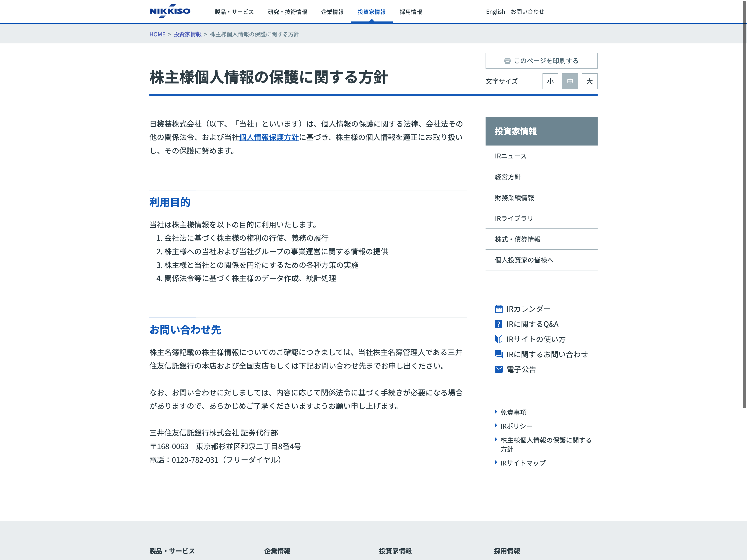
Task: Click the IRに関するお問い合わせ chat bubble icon
Action: 498,354
